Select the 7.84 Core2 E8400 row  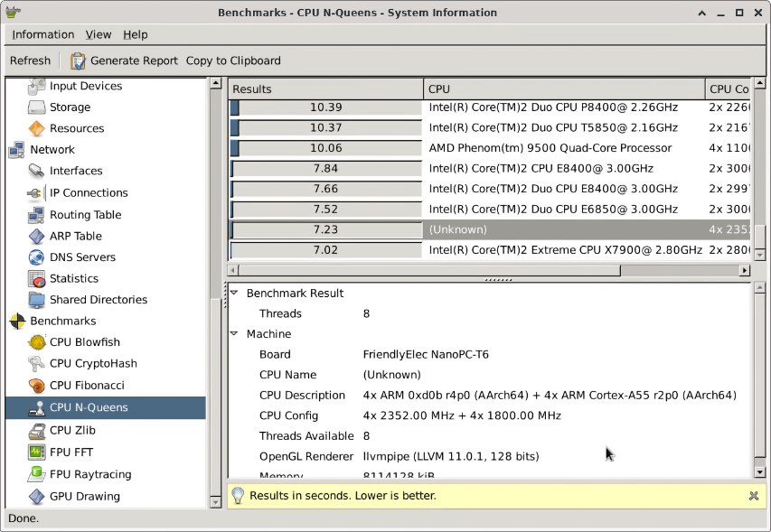[x=490, y=169]
